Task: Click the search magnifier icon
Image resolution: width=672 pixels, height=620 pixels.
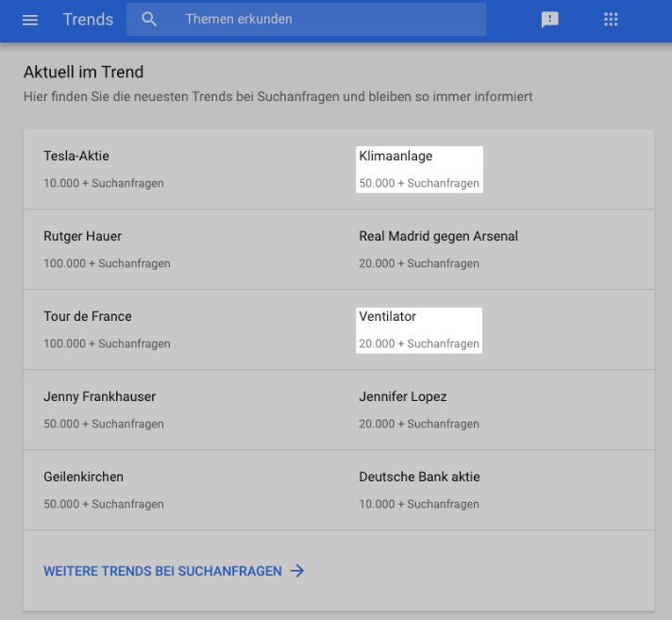Action: [x=149, y=20]
